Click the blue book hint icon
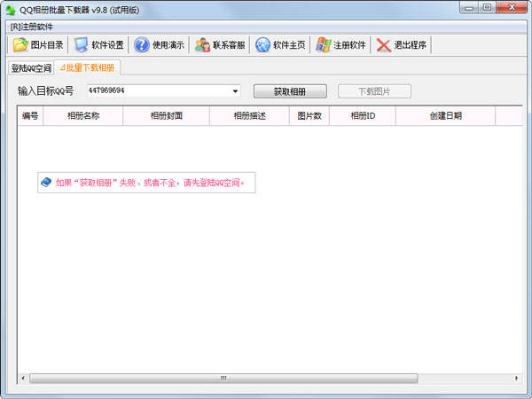This screenshot has width=532, height=399. click(46, 182)
